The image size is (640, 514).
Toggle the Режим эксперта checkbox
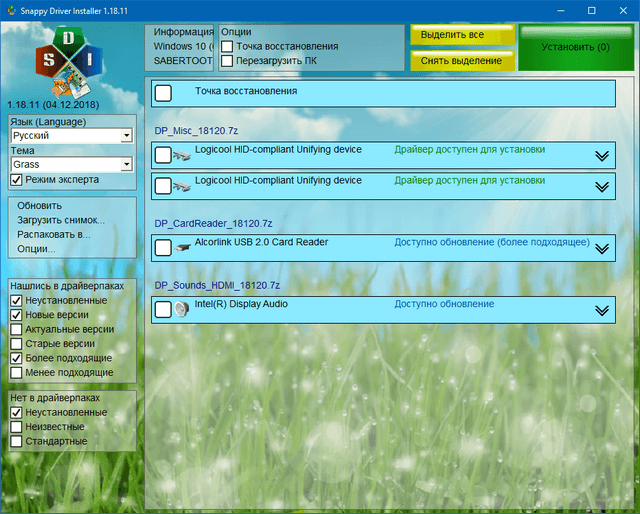[x=16, y=180]
